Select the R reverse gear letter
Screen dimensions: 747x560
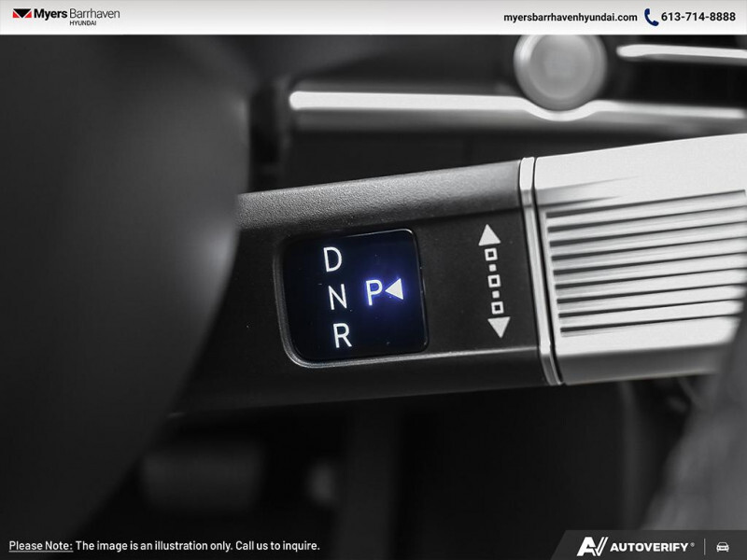[343, 335]
